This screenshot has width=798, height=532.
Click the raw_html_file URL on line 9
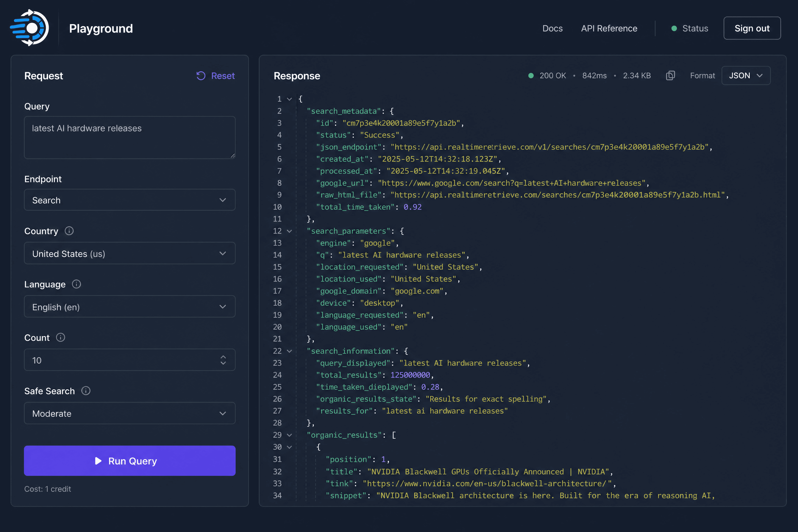click(557, 195)
